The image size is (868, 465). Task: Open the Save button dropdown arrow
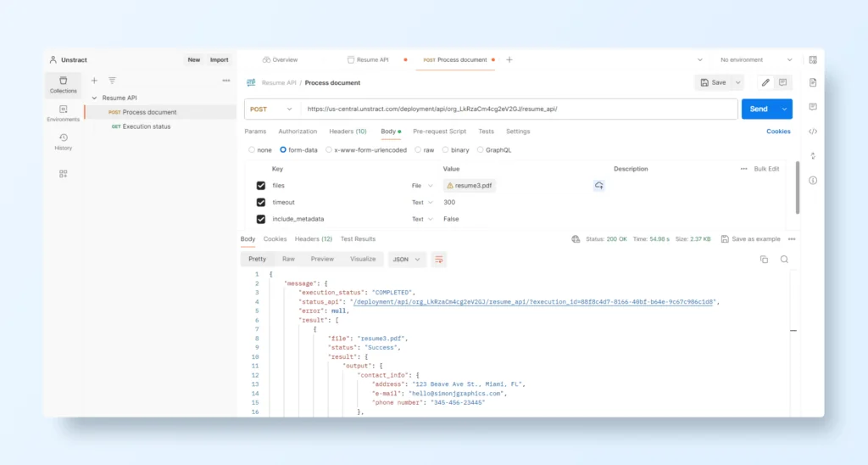738,82
